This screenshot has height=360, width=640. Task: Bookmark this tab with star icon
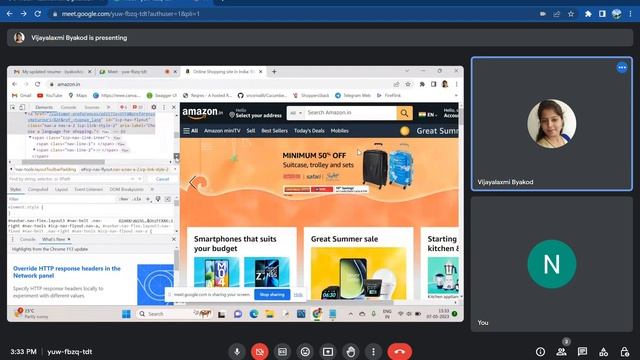(x=571, y=14)
